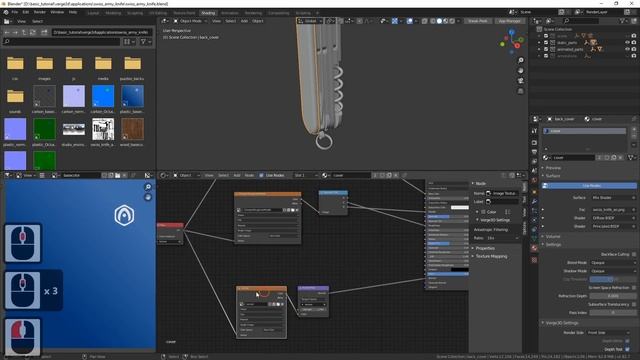
Task: Switch to the Layout workspace tab
Action: [93, 13]
